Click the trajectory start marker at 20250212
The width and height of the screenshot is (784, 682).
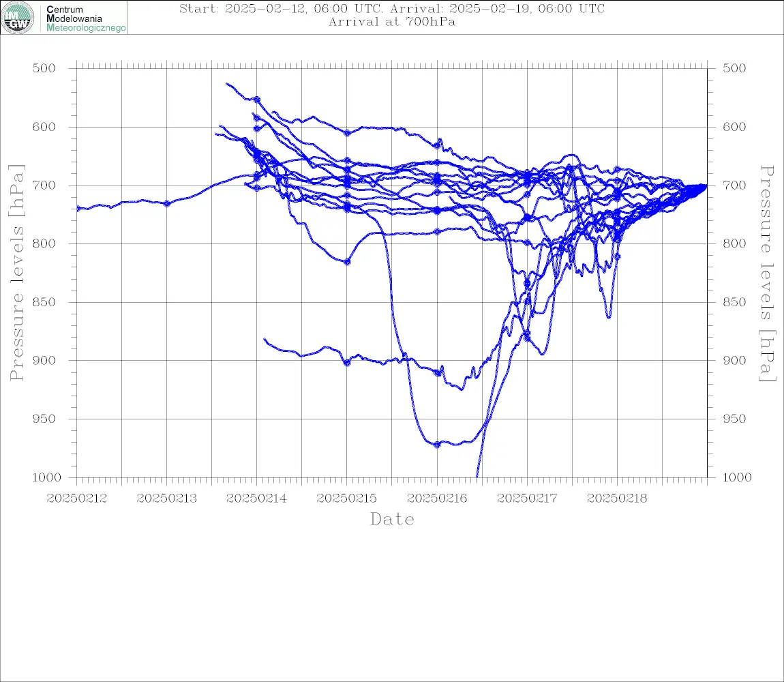[x=77, y=208]
